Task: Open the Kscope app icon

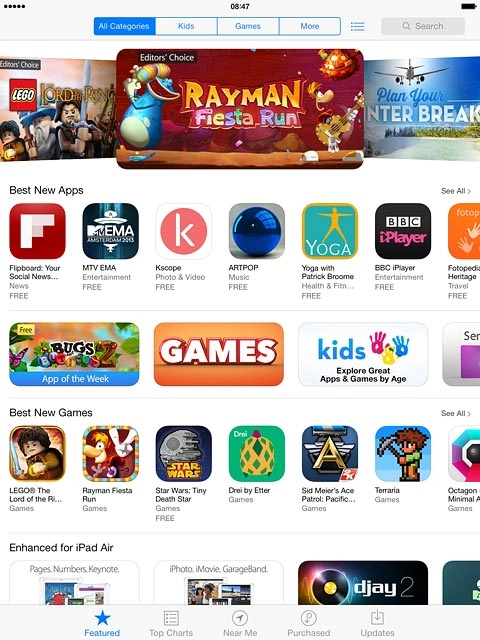Action: point(183,231)
